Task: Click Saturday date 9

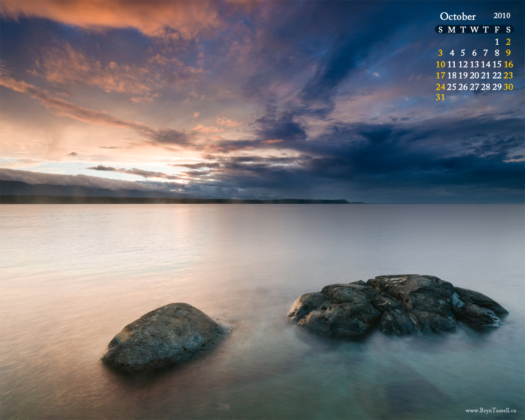Action: pos(508,53)
